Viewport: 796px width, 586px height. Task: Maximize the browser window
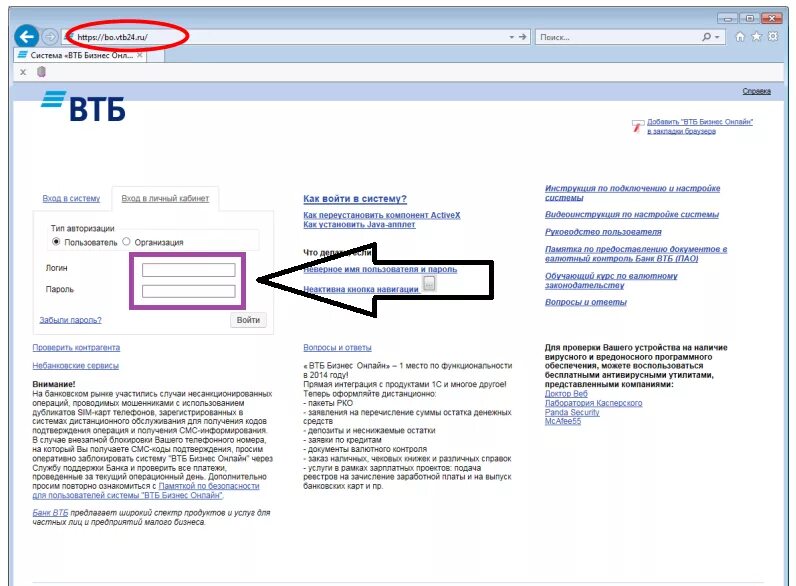click(x=750, y=18)
